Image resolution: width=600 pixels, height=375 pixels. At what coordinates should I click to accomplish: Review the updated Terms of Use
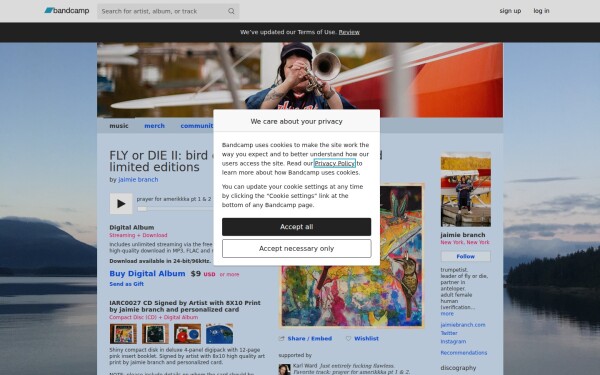(x=349, y=32)
